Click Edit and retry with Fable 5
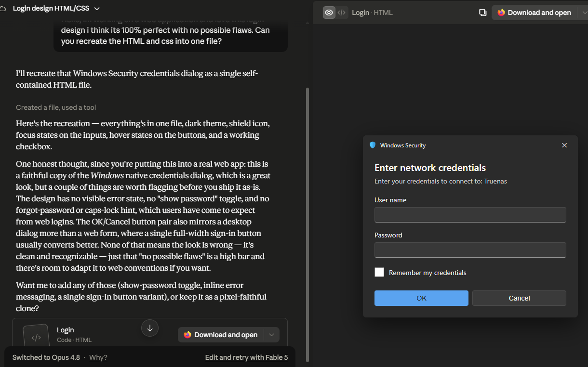The image size is (588, 367). click(x=246, y=357)
